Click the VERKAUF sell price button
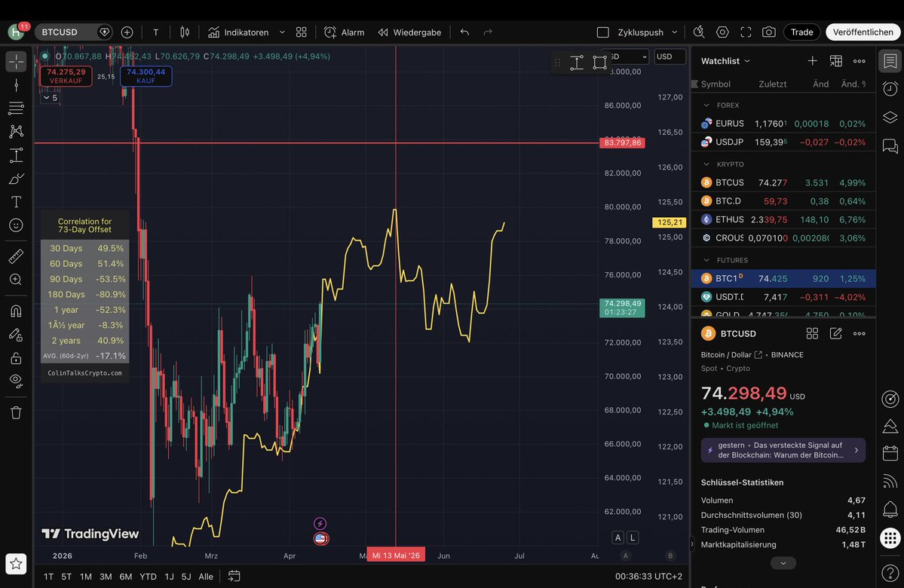Screen dimensions: 904x588 [x=66, y=75]
